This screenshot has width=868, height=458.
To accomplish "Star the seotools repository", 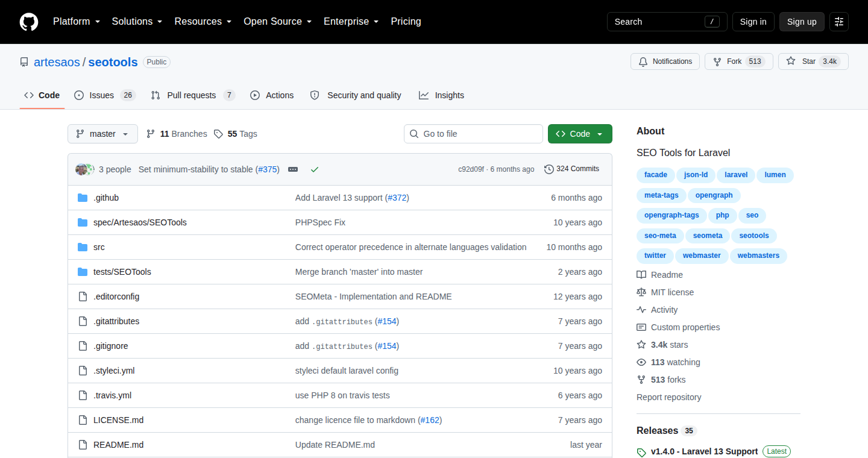I will click(x=813, y=61).
